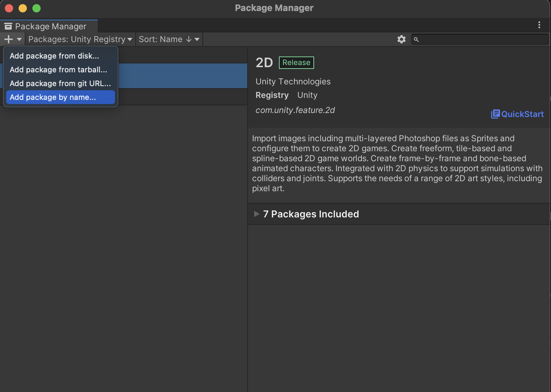Image resolution: width=551 pixels, height=392 pixels.
Task: Choose Add package from tarball
Action: coord(58,70)
